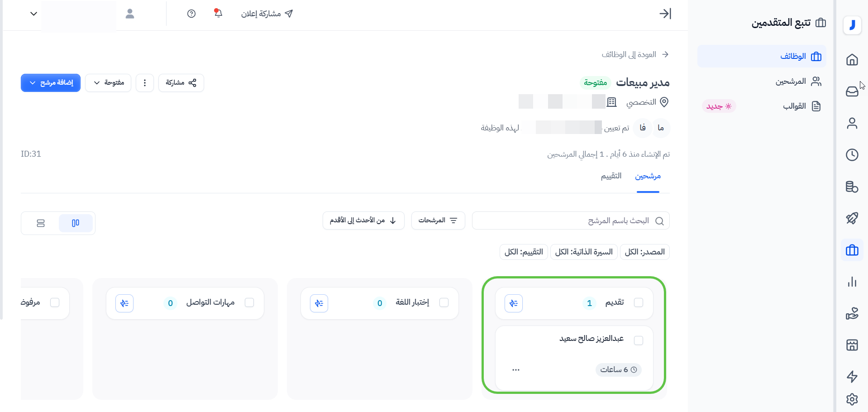
Task: Click the مشاركة share button
Action: tap(181, 83)
